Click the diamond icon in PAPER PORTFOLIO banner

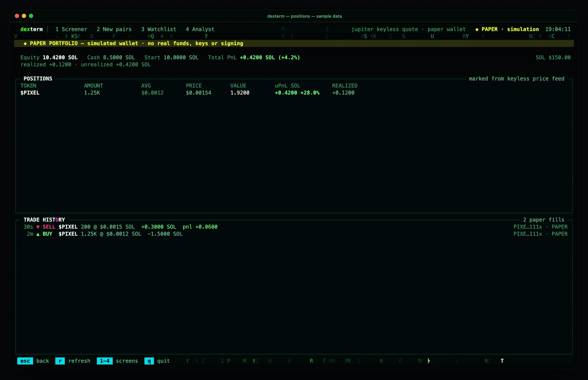coord(25,43)
